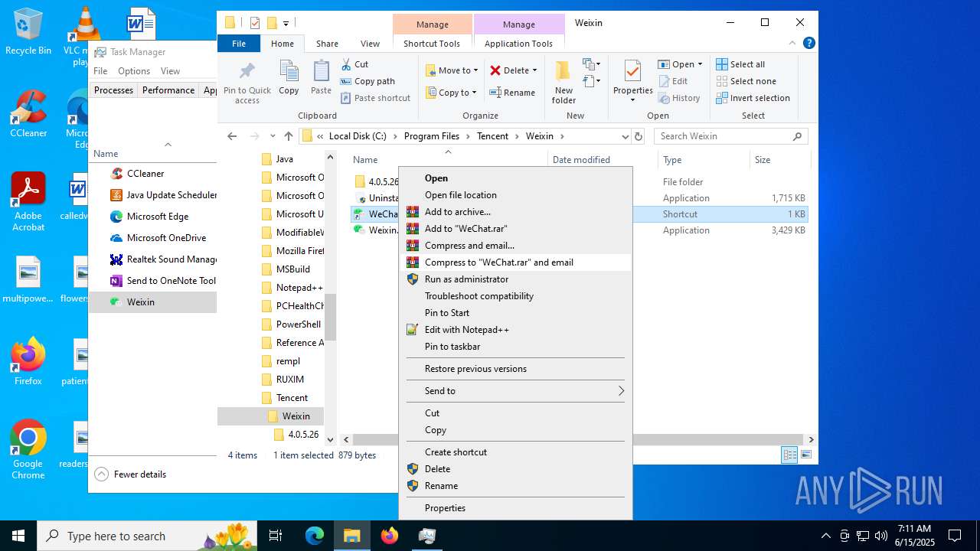Open Recycle Bin desktop icon
The width and height of the screenshot is (980, 551).
pos(28,32)
